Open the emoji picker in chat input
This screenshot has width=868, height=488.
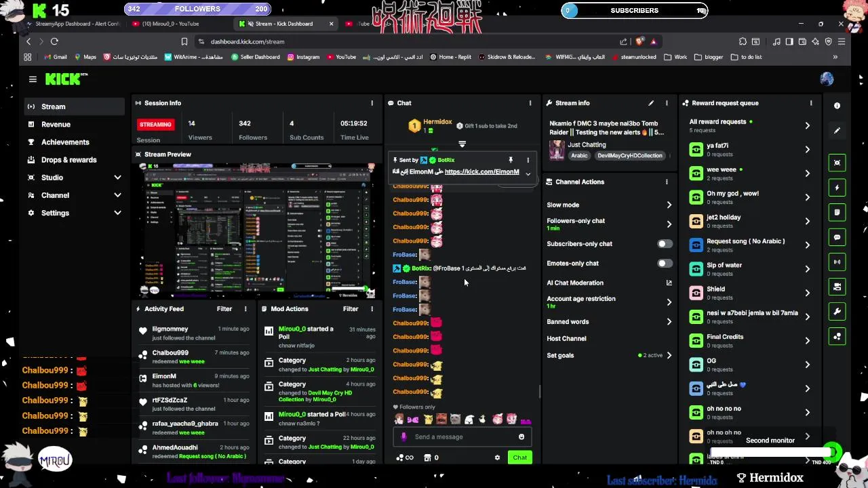521,437
